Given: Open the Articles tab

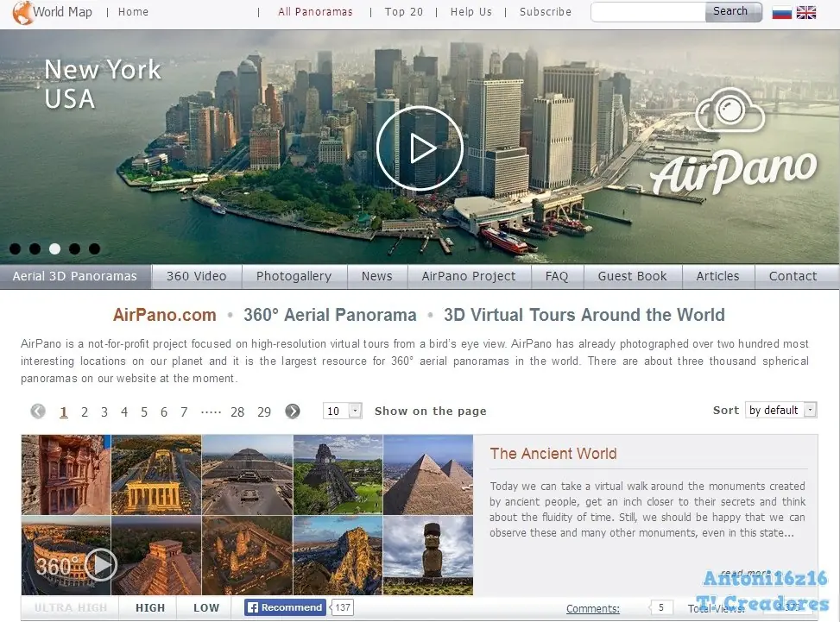Looking at the screenshot, I should coord(718,276).
